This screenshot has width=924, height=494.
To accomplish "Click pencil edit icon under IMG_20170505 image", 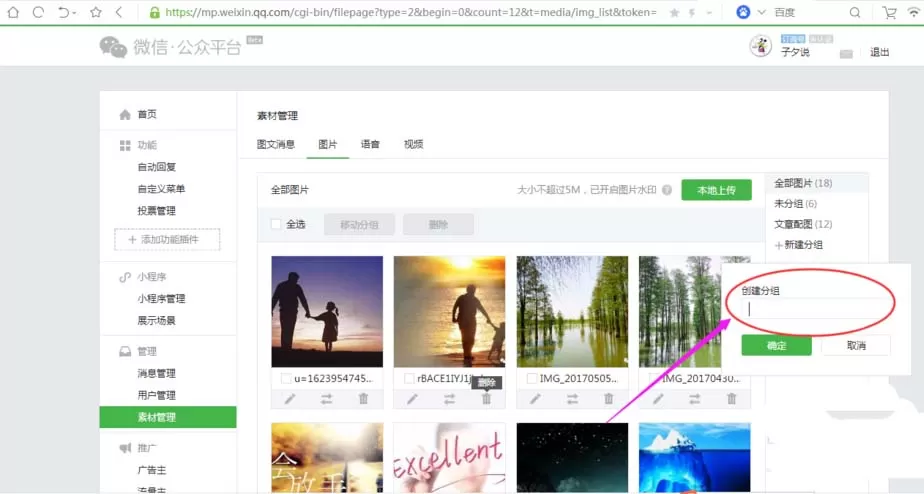I will click(535, 399).
